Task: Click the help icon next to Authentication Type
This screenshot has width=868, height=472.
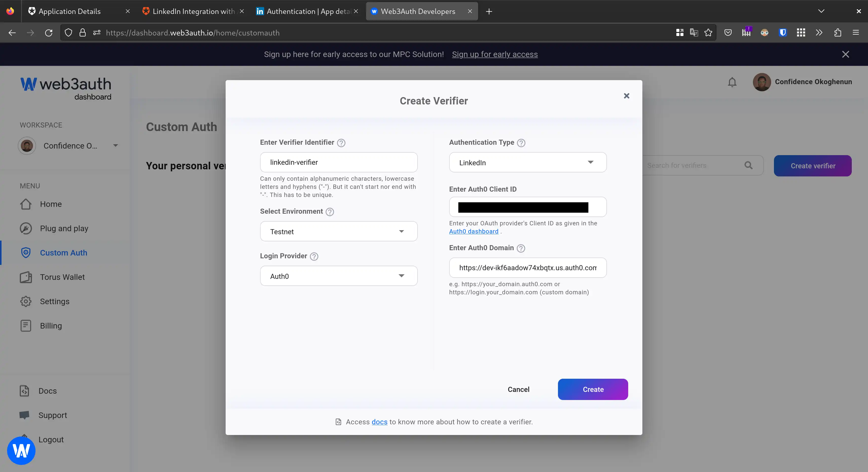Action: click(521, 143)
